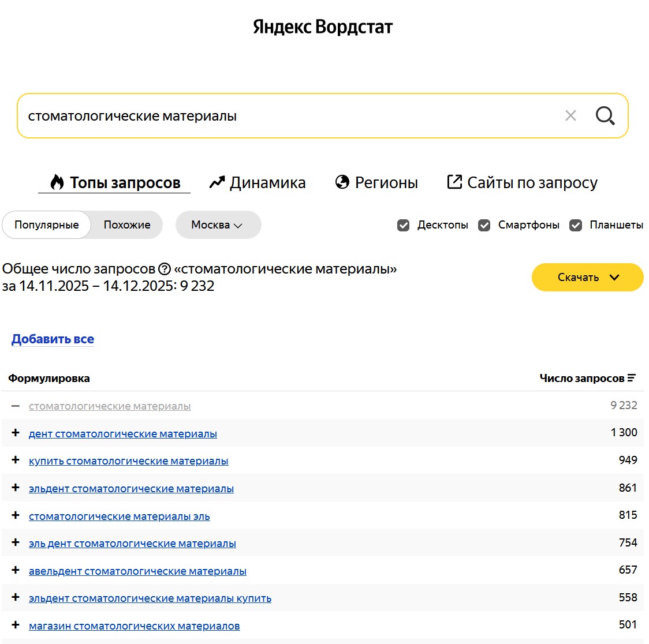Expand the Скачать download options
Viewport: 649px width, 644px height.
[x=587, y=277]
